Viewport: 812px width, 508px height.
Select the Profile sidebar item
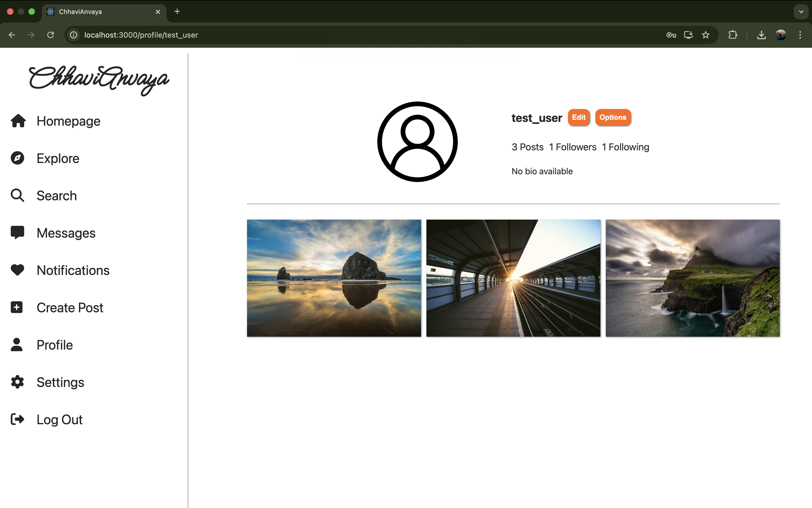55,345
